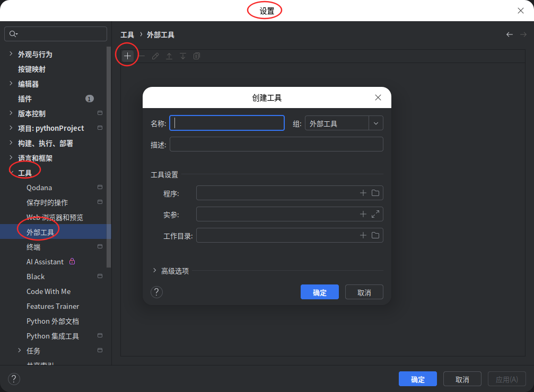534x392 pixels.
Task: Click the insert macro plus in 实参 field
Action: (x=363, y=214)
